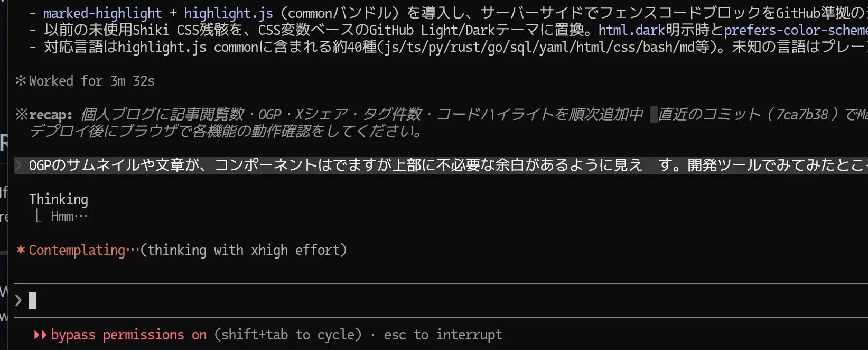868x350 pixels.
Task: Click the ※ symbol before recap
Action: (x=21, y=115)
